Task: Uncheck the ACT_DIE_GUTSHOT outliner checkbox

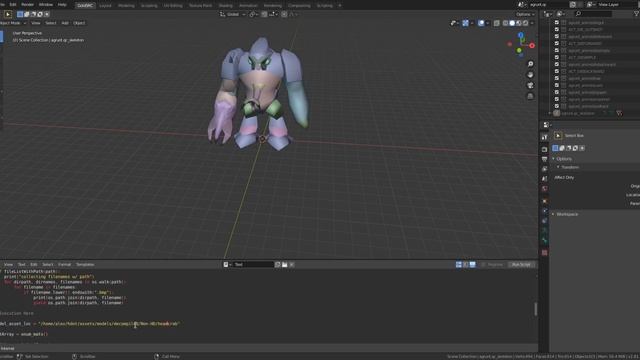Action: 556,29
